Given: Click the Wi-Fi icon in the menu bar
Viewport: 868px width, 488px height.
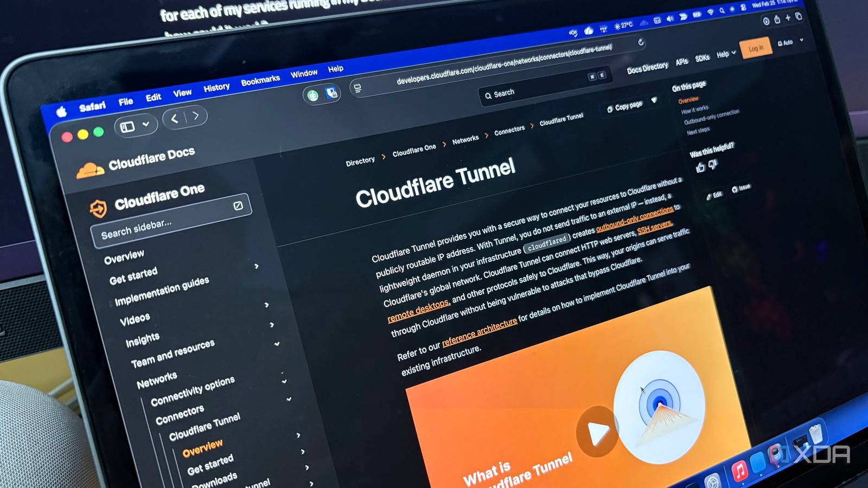Looking at the screenshot, I should coord(710,13).
